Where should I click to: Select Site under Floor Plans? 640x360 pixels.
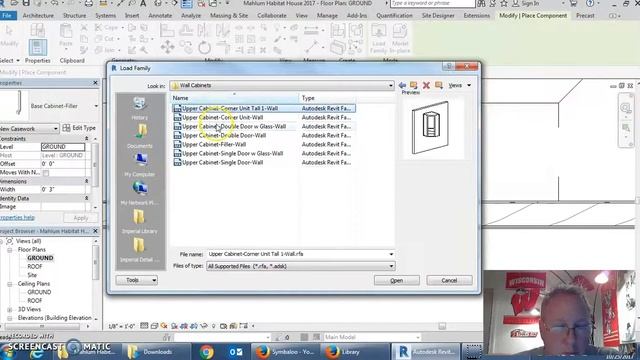[32, 275]
